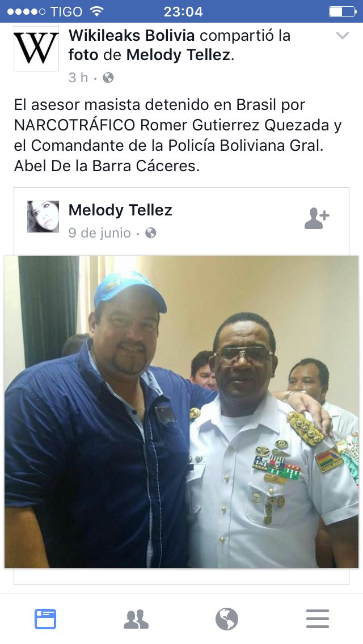Viewport: 363px width, 644px height.
Task: Tap the word foto in the share header
Action: [83, 55]
